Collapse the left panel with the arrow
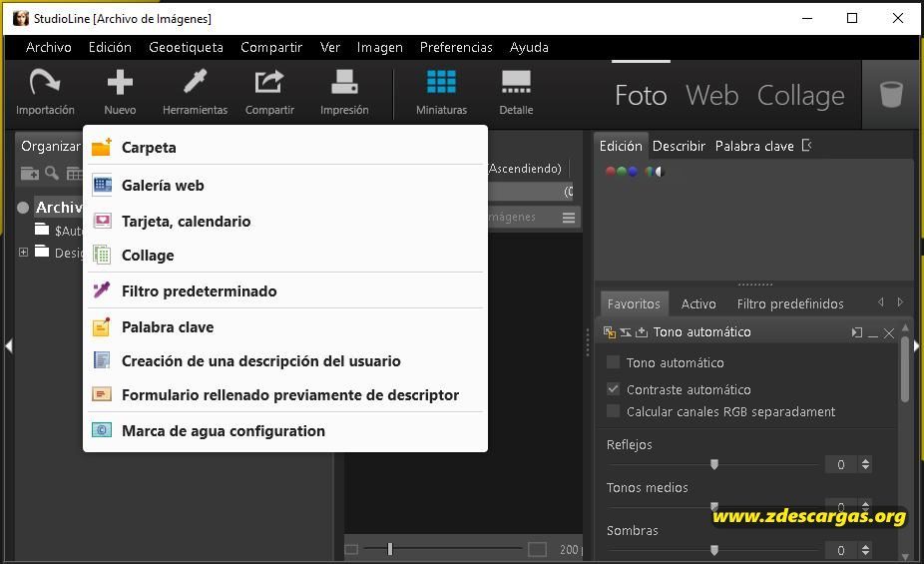Screen dimensions: 924x564 8,346
